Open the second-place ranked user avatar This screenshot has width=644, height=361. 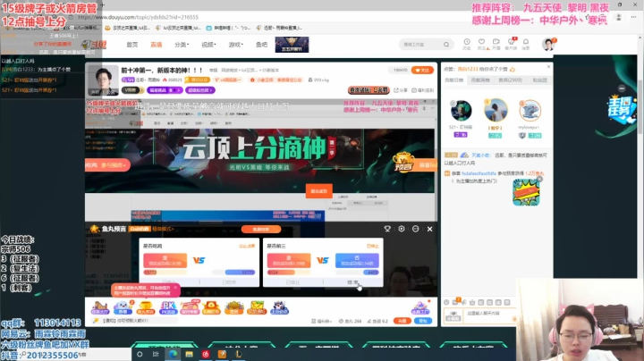pyautogui.click(x=461, y=111)
